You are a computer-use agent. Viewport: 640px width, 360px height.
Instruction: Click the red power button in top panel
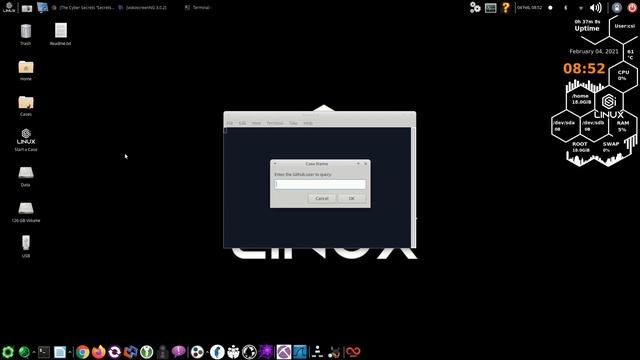[x=632, y=7]
